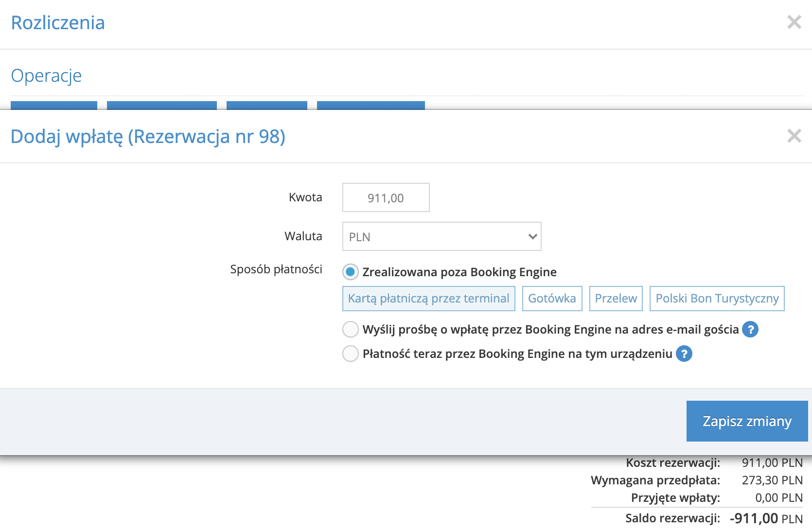Select Polski Bon Turystyczny payment method
Viewport: 812px width, 532px height.
tap(717, 298)
